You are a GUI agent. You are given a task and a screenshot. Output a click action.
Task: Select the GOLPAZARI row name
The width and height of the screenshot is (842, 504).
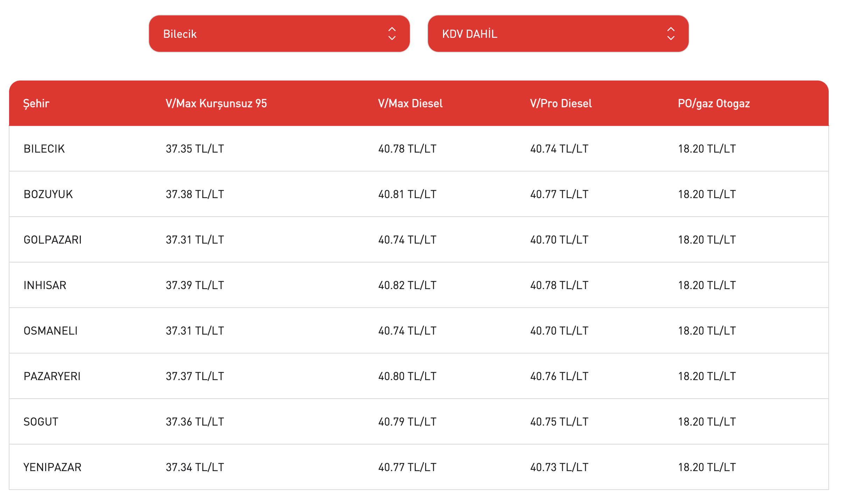pyautogui.click(x=53, y=240)
